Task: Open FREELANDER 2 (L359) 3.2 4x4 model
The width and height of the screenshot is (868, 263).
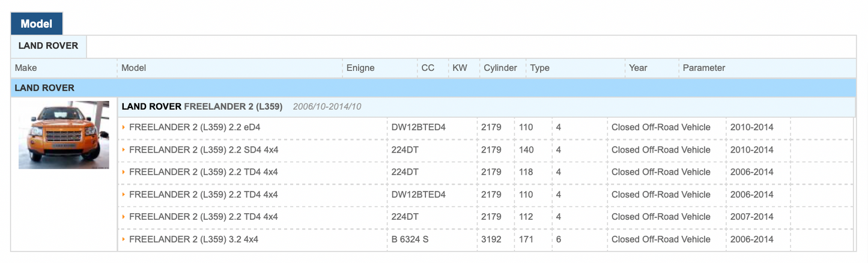Action: (x=193, y=239)
